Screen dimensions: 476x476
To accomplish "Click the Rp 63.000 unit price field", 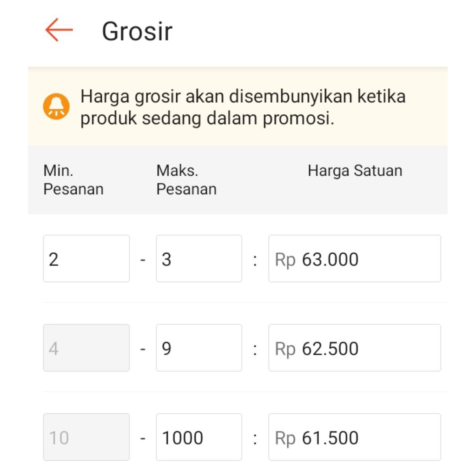I will 355,258.
